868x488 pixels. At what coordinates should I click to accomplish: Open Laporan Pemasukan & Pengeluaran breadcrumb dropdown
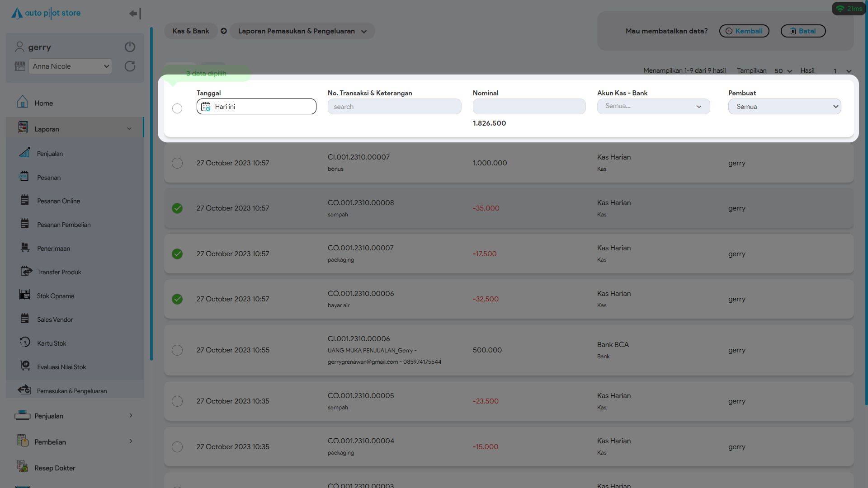point(302,31)
